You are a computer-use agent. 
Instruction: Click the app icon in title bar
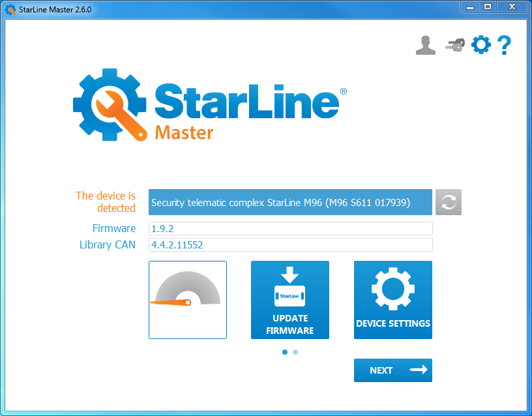click(10, 8)
